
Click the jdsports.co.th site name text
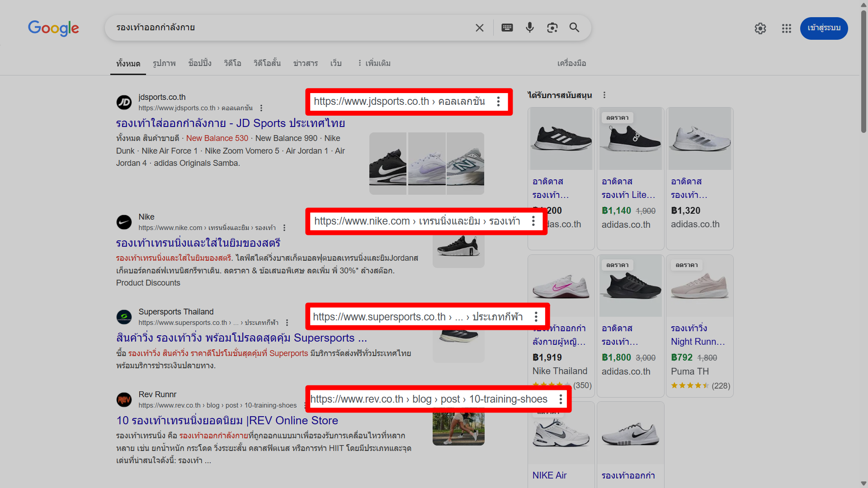pos(162,97)
